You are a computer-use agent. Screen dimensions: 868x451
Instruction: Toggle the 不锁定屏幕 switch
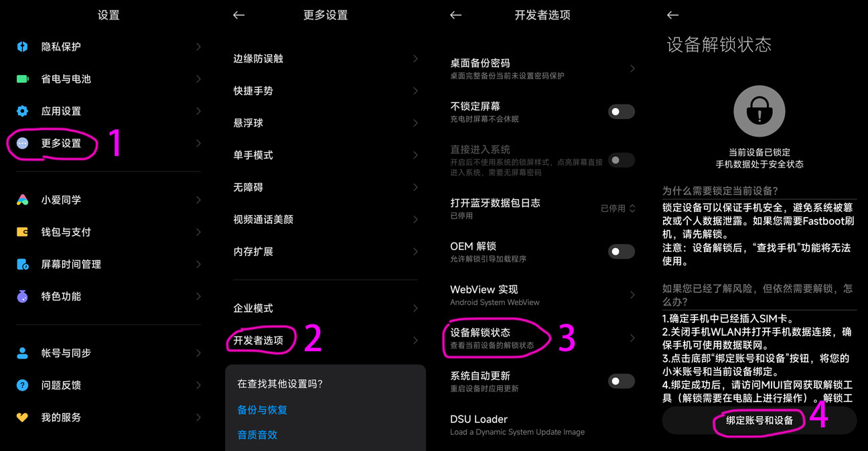click(621, 112)
